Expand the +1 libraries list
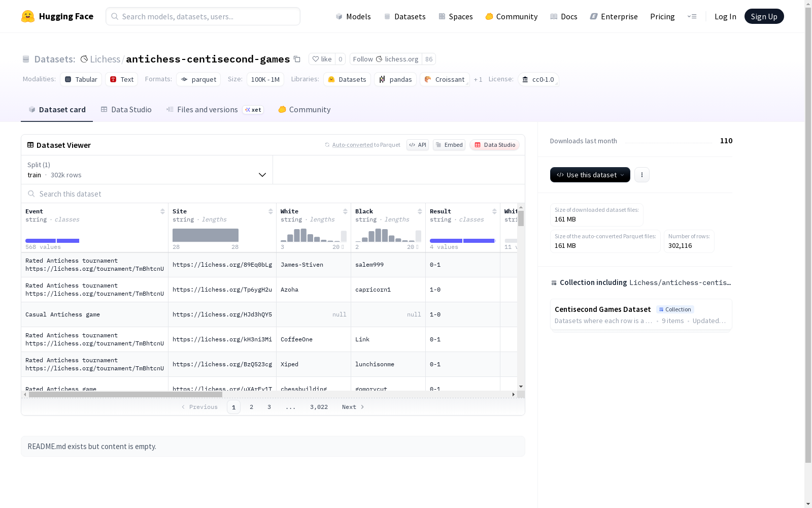Image resolution: width=812 pixels, height=508 pixels. click(478, 80)
